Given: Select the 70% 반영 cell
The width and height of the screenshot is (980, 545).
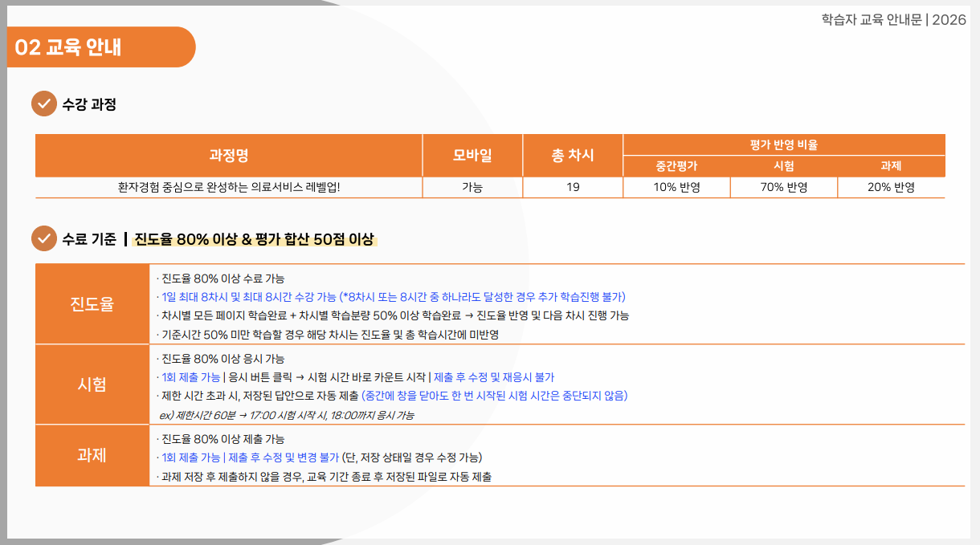Looking at the screenshot, I should [783, 188].
